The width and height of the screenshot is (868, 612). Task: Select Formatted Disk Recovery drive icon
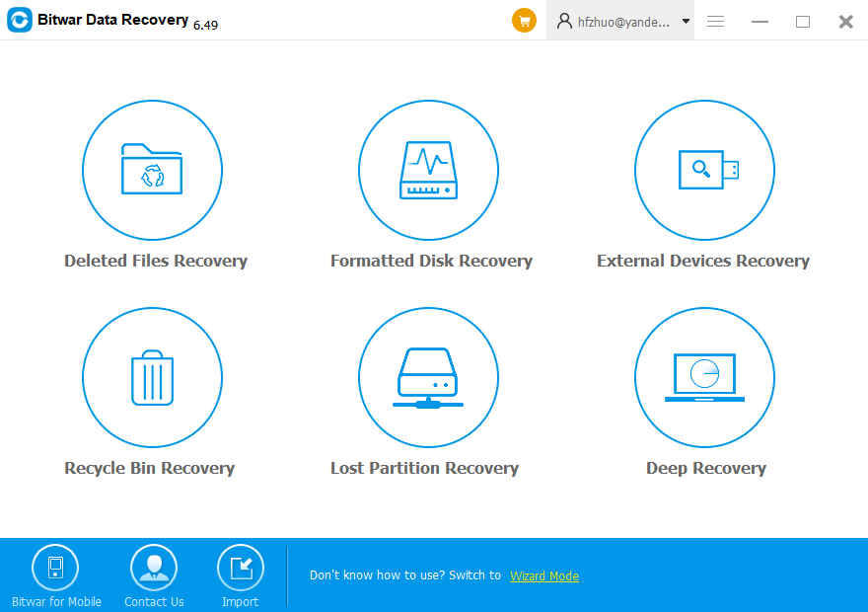[428, 170]
